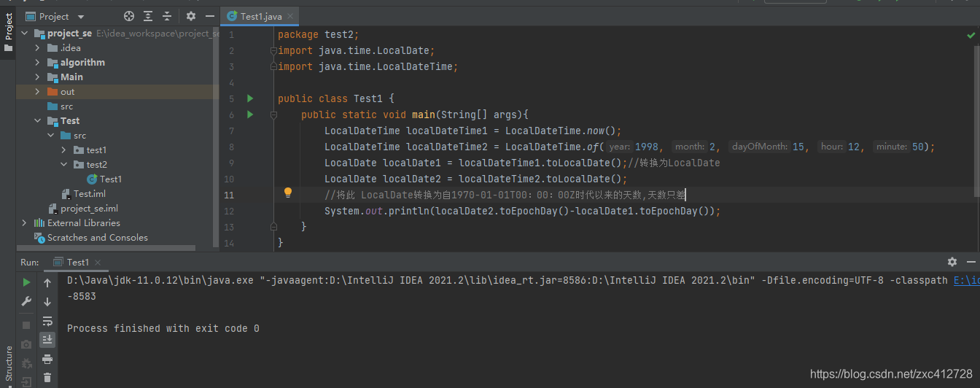The width and height of the screenshot is (980, 388).
Task: Expand the out folder
Action: coord(37,92)
